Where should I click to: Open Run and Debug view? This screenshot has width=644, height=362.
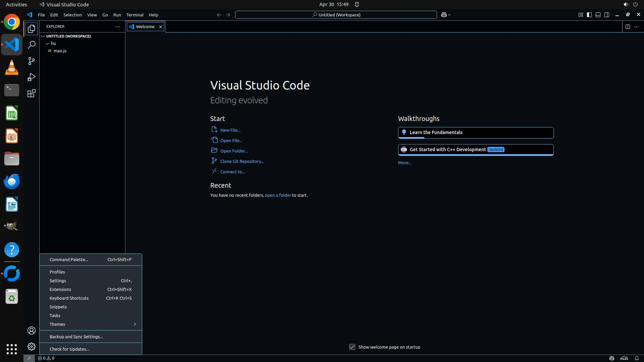click(32, 77)
